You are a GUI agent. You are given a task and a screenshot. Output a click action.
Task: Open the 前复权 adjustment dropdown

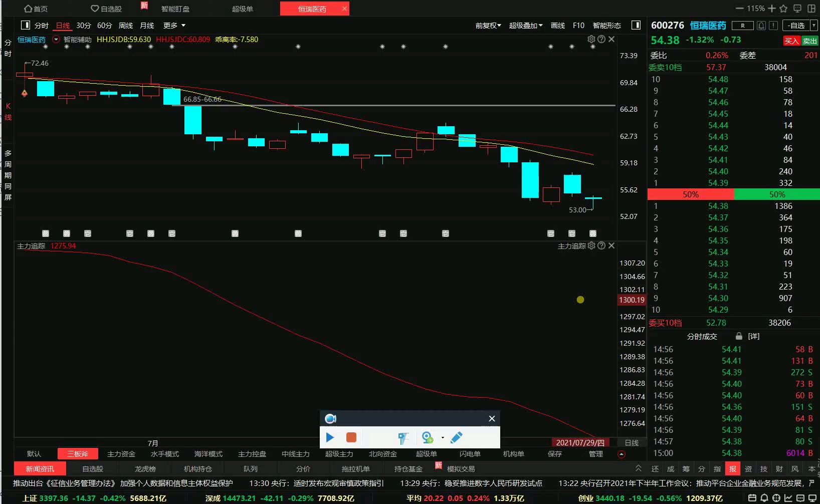[488, 26]
